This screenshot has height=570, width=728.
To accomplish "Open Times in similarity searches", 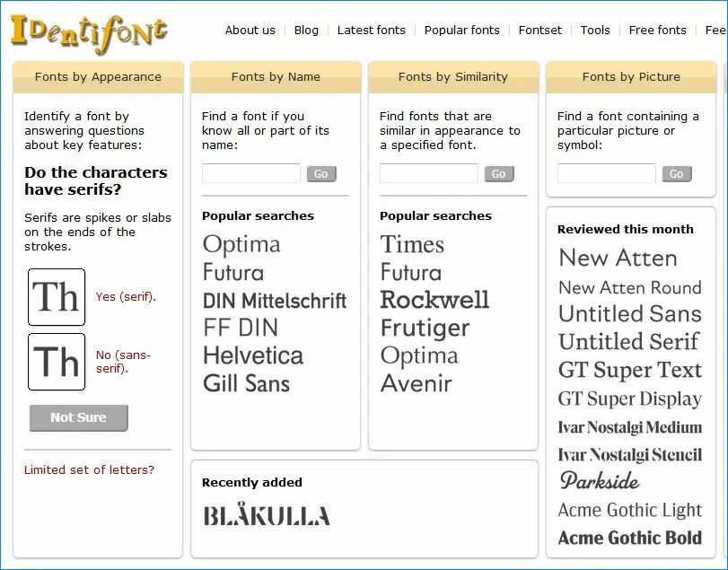I will tap(412, 245).
